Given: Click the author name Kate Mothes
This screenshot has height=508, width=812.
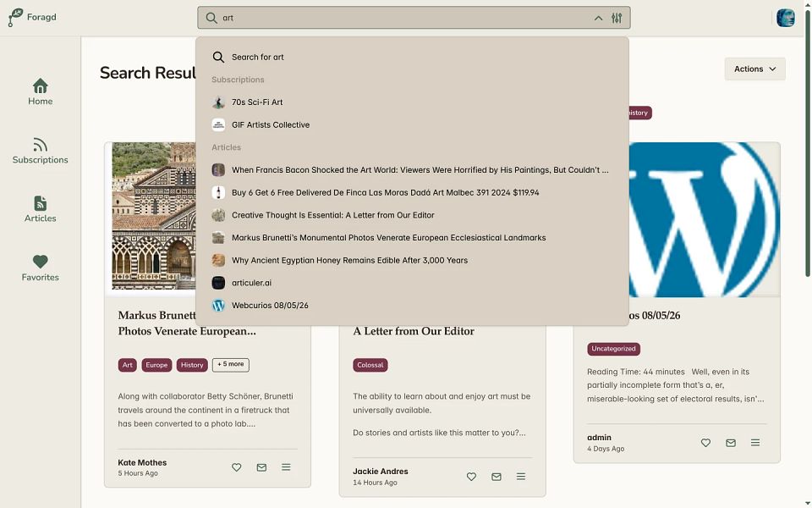Looking at the screenshot, I should [x=142, y=463].
